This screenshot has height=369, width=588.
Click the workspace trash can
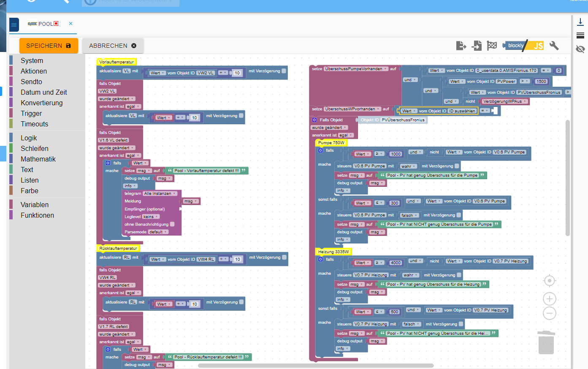(546, 342)
